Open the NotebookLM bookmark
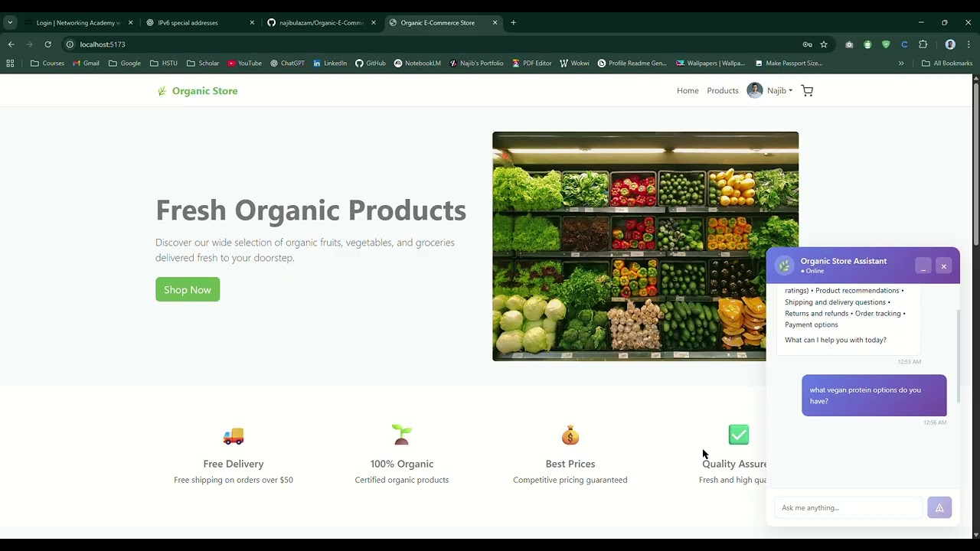This screenshot has width=980, height=551. tap(417, 64)
